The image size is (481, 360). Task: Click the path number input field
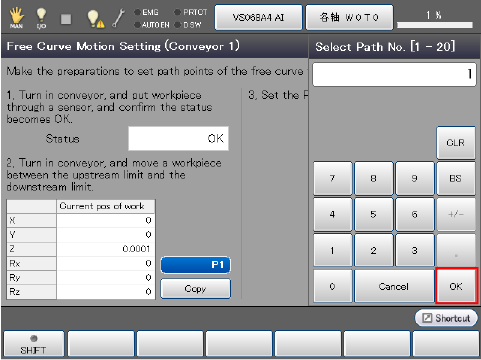tap(394, 74)
